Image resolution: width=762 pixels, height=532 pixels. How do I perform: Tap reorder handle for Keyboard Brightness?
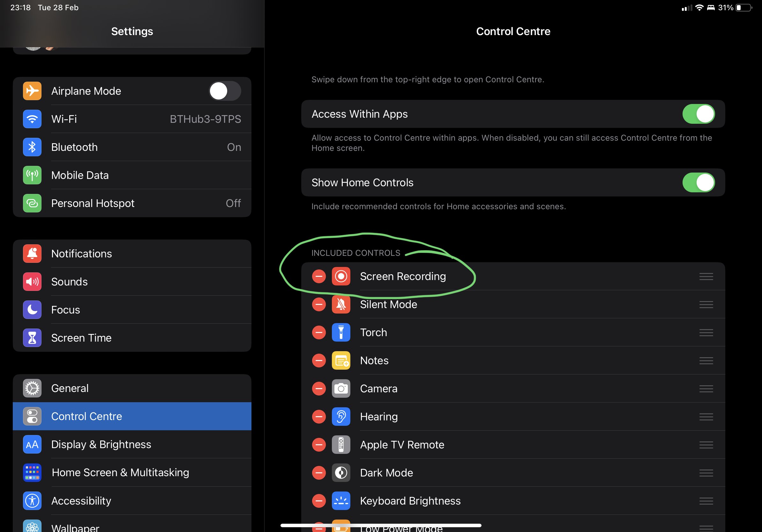(x=706, y=500)
